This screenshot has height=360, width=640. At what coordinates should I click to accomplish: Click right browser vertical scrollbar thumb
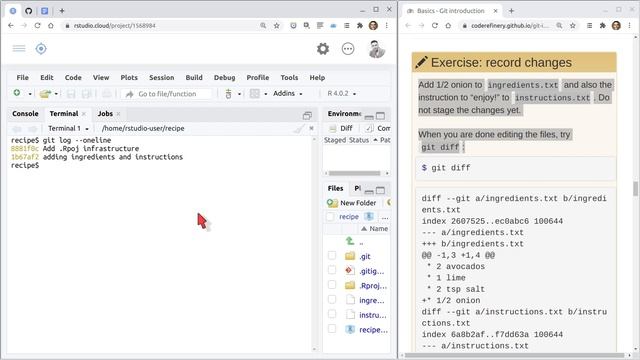pos(635,189)
